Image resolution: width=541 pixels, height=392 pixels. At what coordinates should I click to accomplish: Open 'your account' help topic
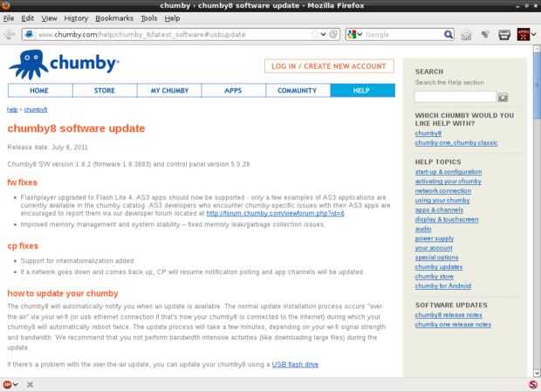point(434,248)
